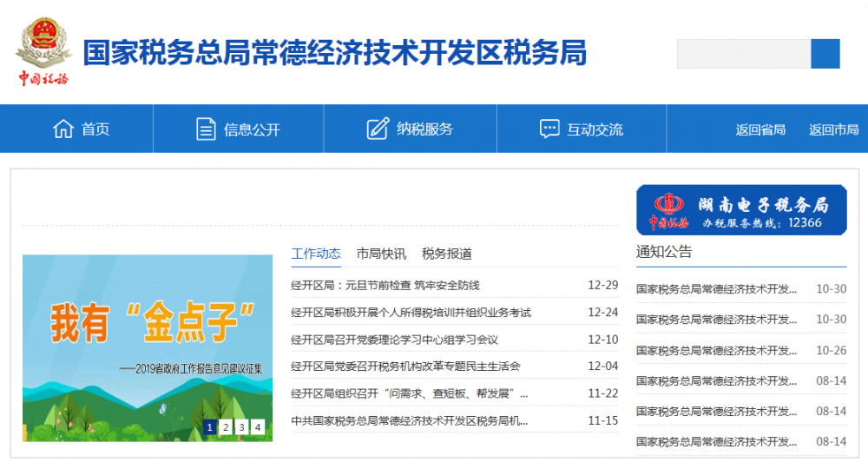
Task: Go to 返回省局 link
Action: (x=760, y=129)
